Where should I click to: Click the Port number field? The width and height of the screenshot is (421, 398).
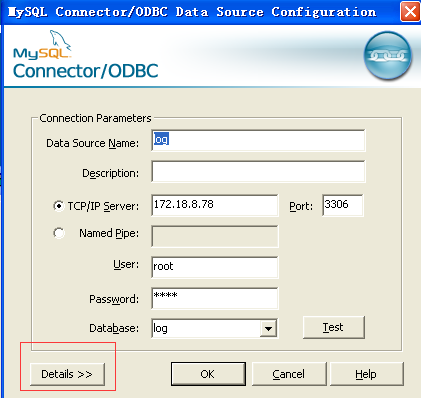pos(343,205)
